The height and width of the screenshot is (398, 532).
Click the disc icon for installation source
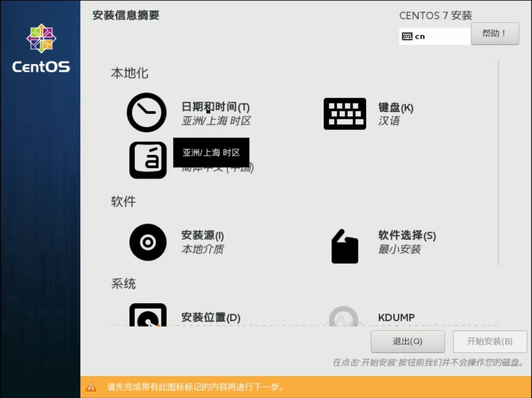click(148, 242)
